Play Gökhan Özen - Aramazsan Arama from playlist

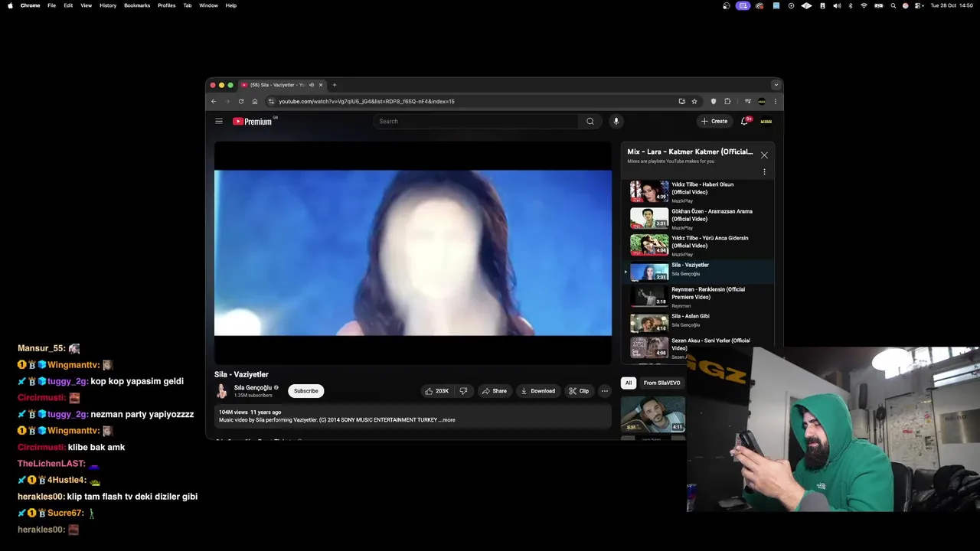point(697,218)
